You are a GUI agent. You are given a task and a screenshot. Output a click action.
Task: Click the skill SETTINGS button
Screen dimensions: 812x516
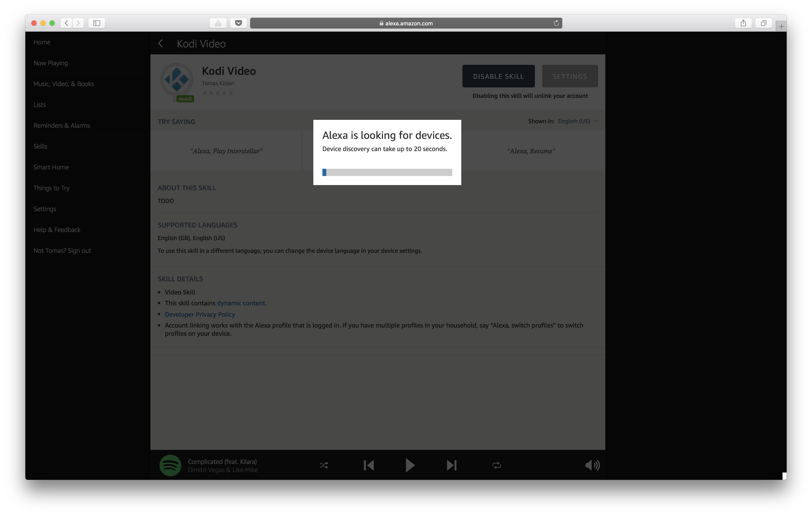[570, 76]
